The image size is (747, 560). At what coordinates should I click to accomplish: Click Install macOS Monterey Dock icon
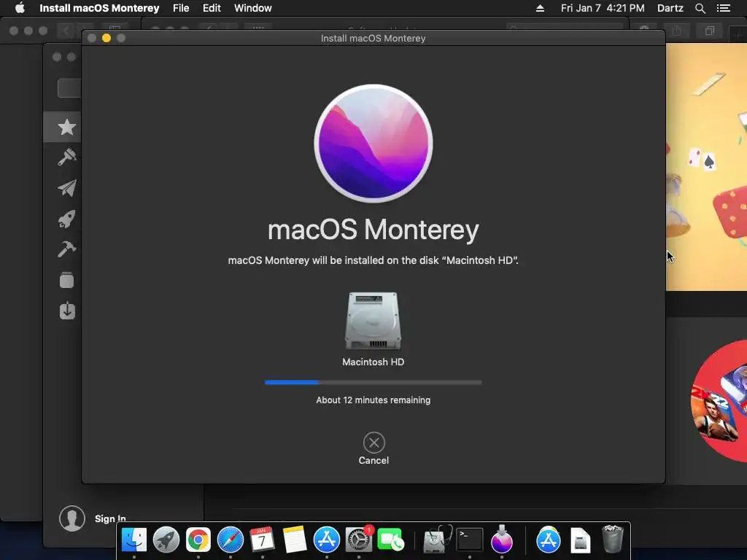point(502,540)
